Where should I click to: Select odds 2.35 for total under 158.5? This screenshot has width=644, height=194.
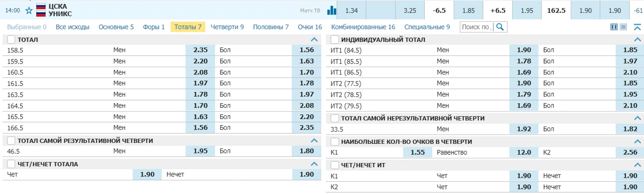point(200,50)
